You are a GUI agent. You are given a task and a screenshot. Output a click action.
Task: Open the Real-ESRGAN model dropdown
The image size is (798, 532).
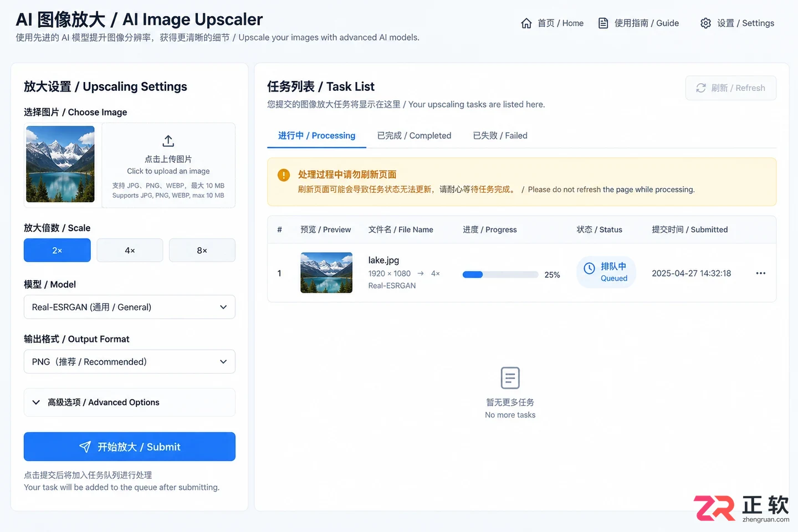coord(130,307)
